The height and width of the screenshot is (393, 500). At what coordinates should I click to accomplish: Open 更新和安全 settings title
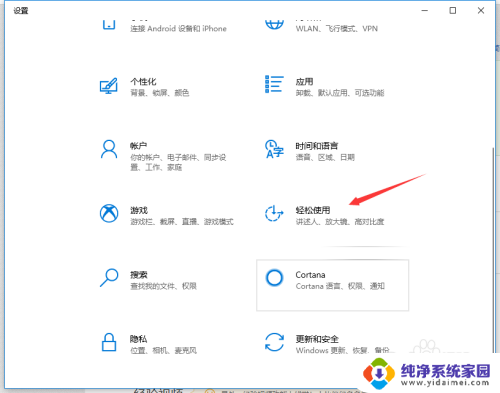[x=317, y=339]
